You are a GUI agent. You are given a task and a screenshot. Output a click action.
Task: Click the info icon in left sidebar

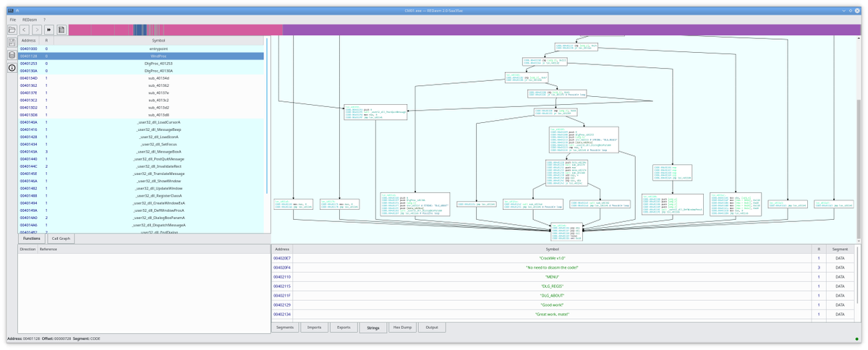[12, 67]
